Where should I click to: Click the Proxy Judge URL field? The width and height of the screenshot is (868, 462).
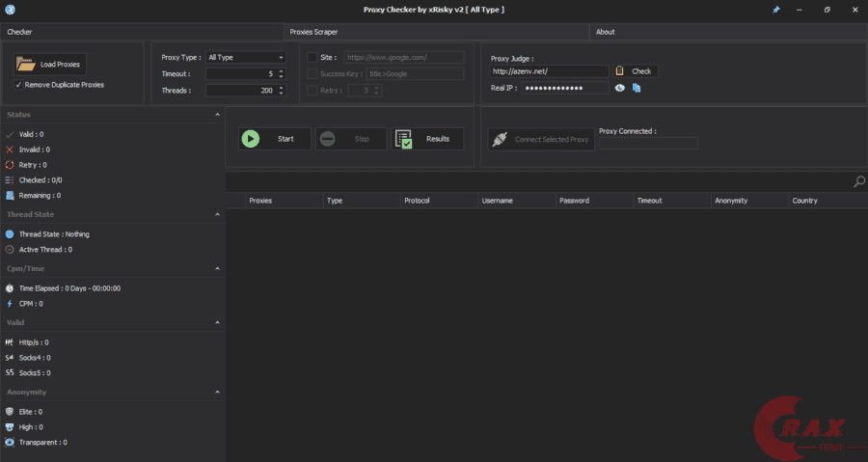pyautogui.click(x=549, y=71)
